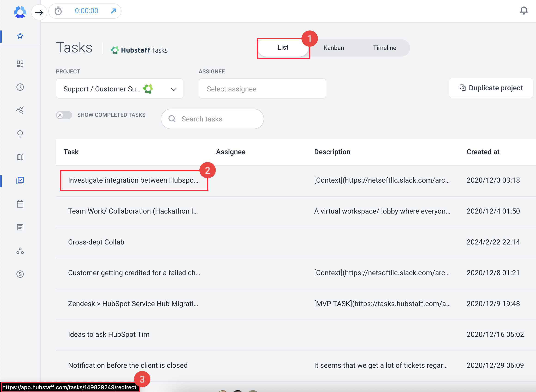Screen dimensions: 536x392
Task: Click the search magnifier icon
Action: point(172,119)
